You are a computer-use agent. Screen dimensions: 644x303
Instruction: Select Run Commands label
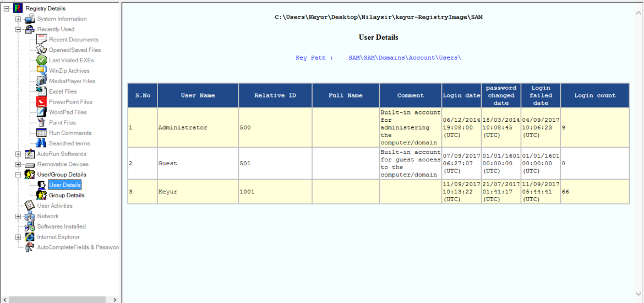pyautogui.click(x=70, y=133)
